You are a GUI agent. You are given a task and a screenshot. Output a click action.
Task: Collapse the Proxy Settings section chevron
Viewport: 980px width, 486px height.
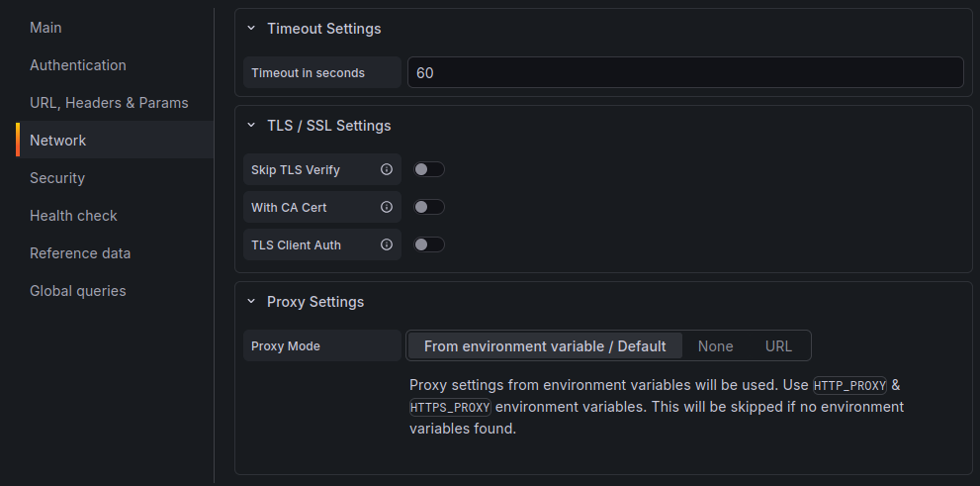[x=251, y=302]
